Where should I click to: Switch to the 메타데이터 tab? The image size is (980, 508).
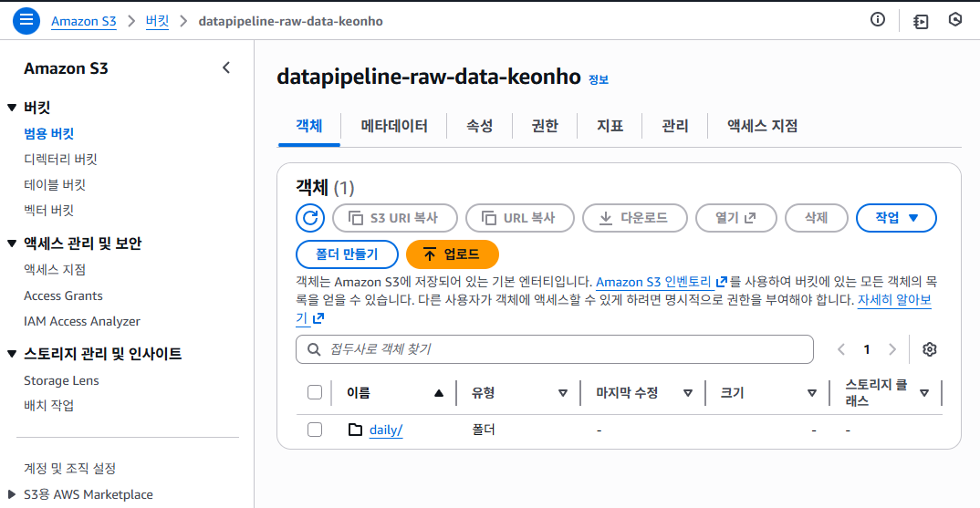[x=394, y=126]
